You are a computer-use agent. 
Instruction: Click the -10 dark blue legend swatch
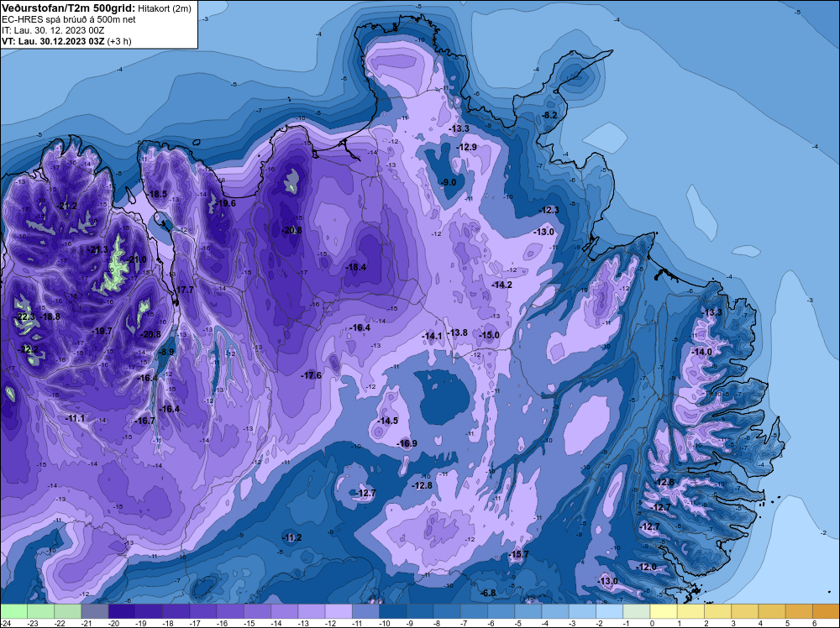coord(392,611)
